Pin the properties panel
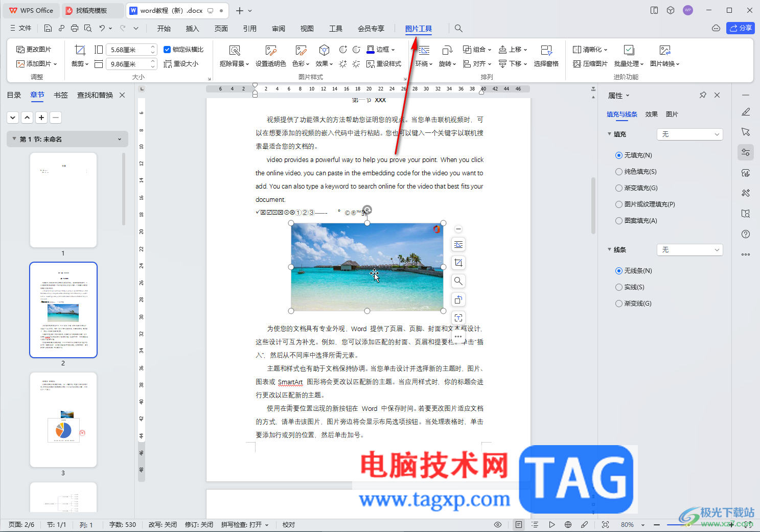Screen dimensions: 760x532 point(703,95)
